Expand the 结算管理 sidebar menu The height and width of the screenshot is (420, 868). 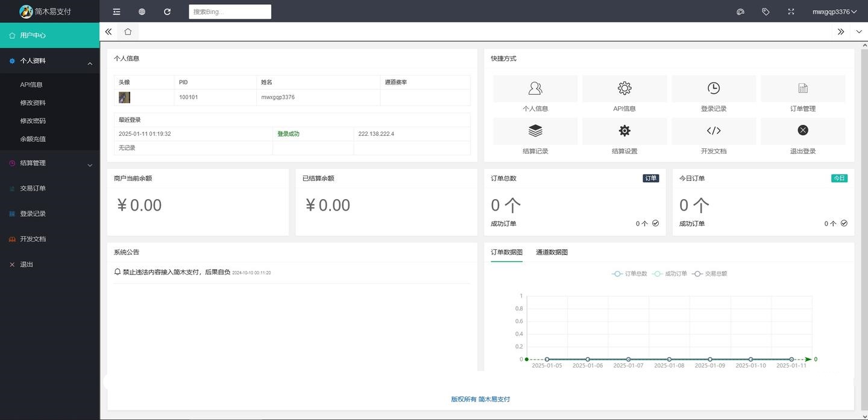pos(49,164)
